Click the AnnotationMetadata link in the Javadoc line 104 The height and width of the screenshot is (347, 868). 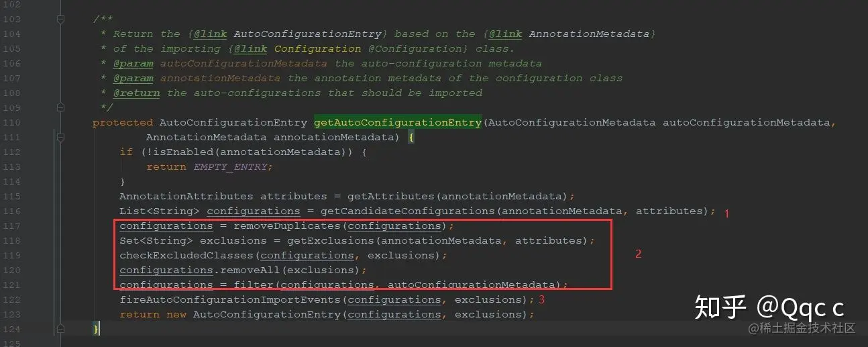tap(589, 34)
